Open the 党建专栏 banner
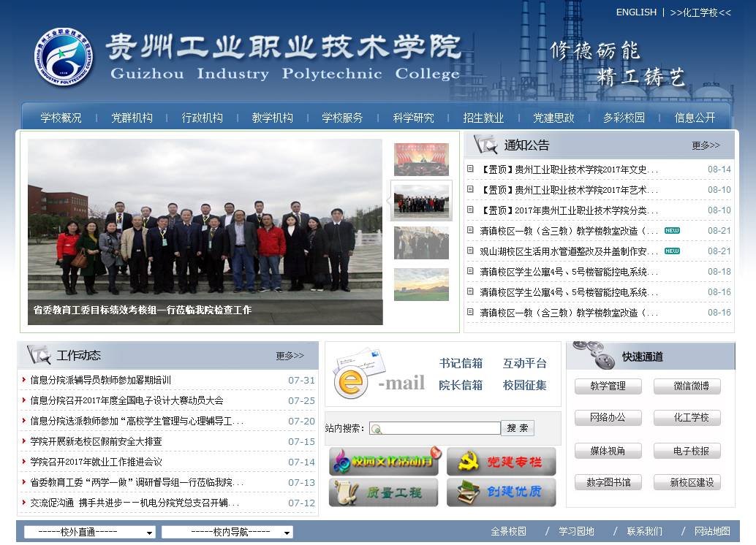756x545 pixels. click(501, 462)
